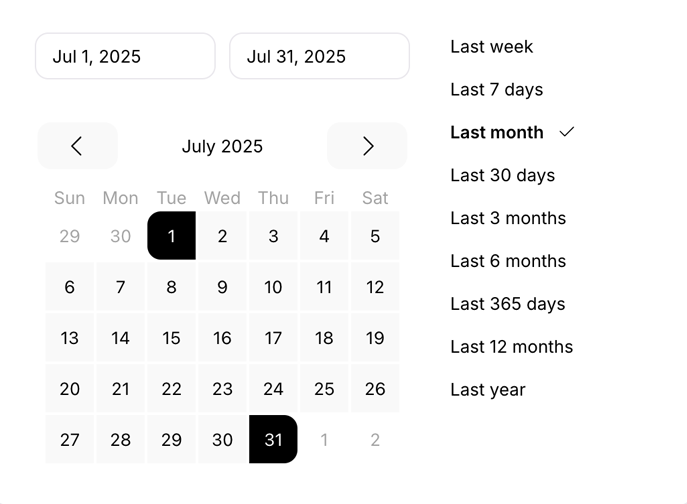Screen dimensions: 687x504
Task: Choose July 4 in the calendar grid
Action: (324, 236)
